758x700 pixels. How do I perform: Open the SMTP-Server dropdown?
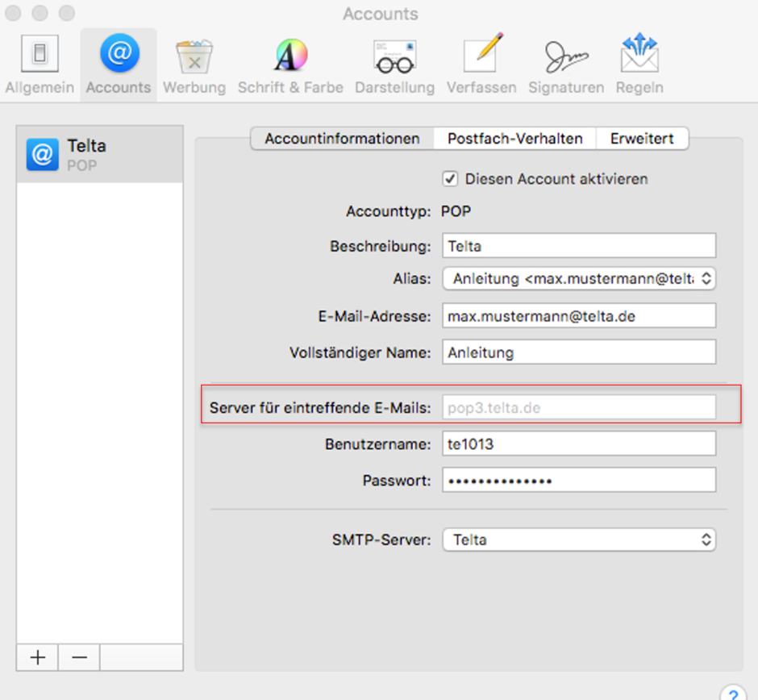[579, 540]
